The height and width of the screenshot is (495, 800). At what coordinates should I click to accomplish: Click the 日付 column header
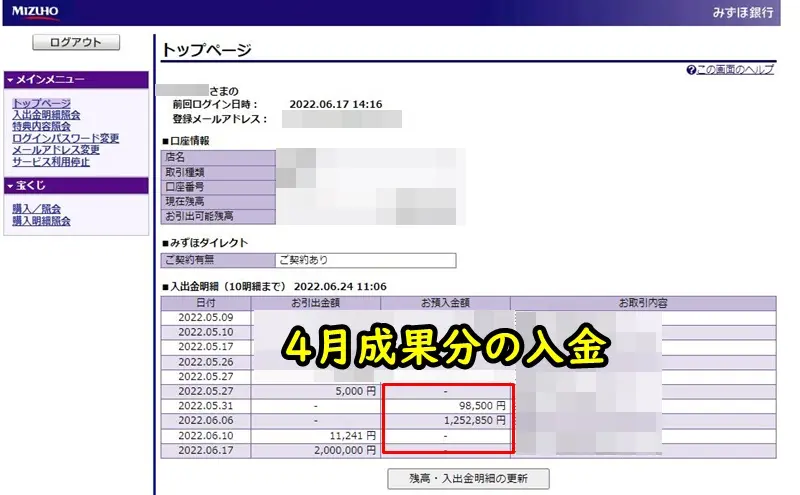[x=205, y=303]
